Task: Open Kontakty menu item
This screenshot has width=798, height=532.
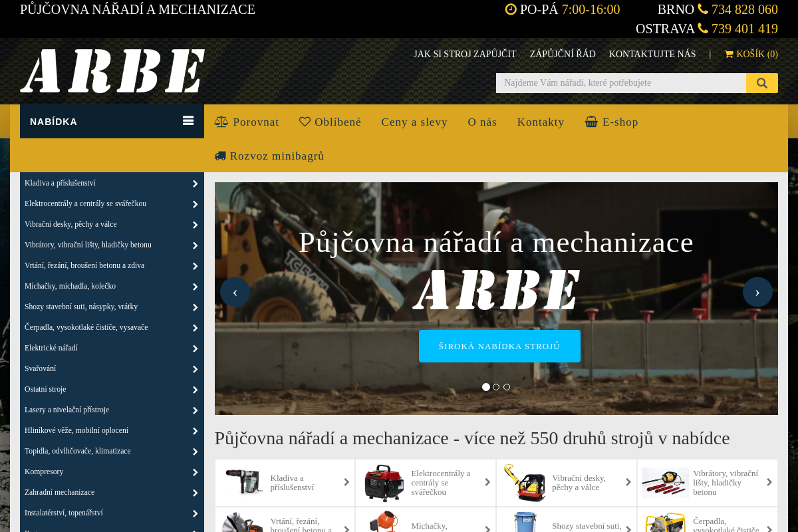Action: click(x=541, y=122)
